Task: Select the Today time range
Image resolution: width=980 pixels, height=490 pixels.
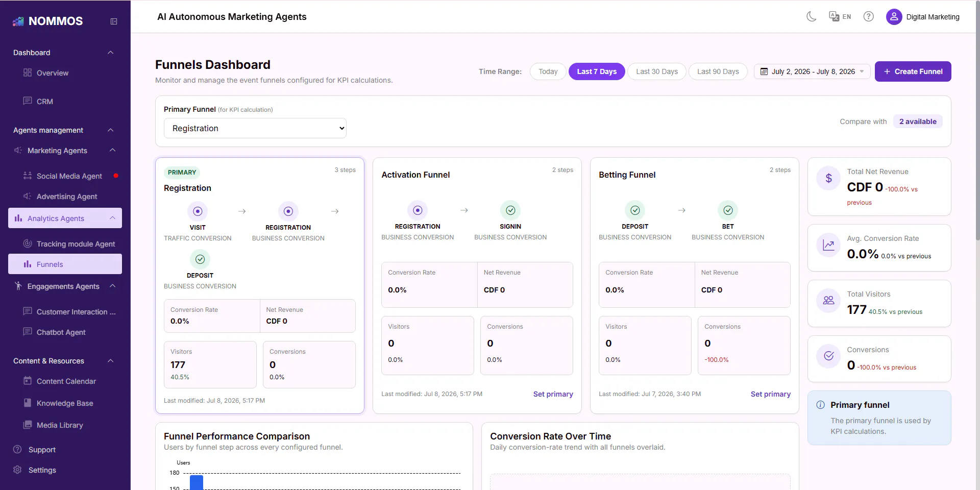Action: pos(548,71)
